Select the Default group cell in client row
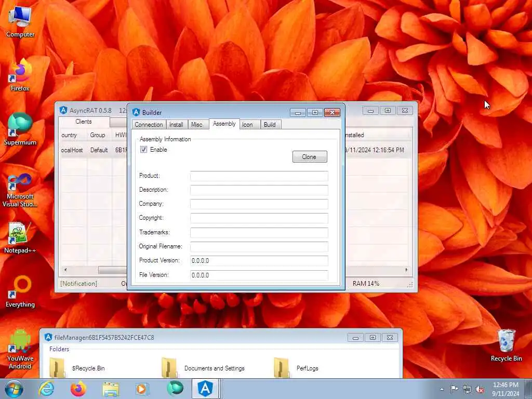The width and height of the screenshot is (532, 399). (99, 150)
